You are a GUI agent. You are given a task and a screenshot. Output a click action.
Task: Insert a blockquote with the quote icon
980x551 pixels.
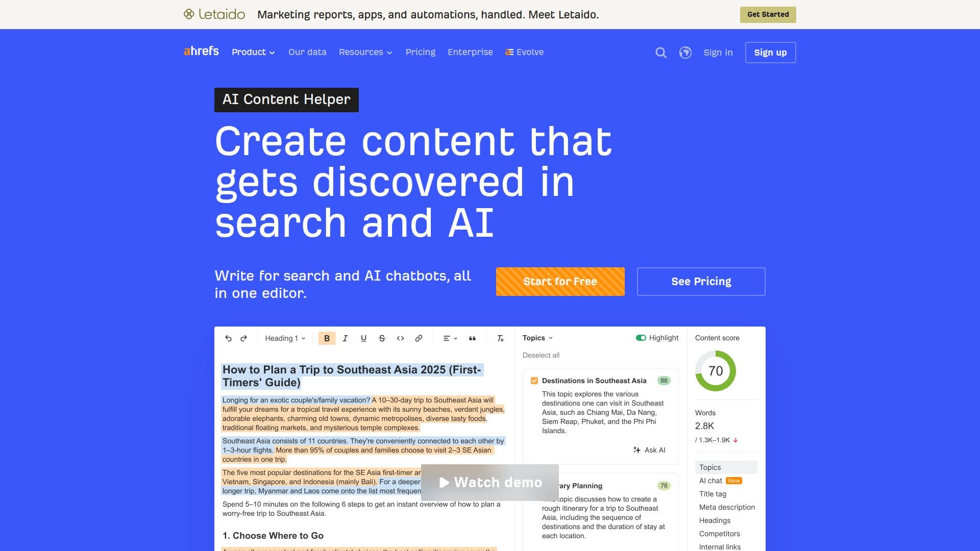tap(472, 338)
